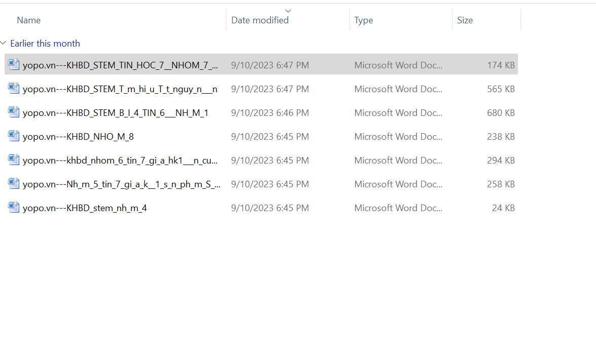The image size is (596, 364).
Task: Click Word icon of KHBD_STEM_TIN_HOC_7 file
Action: (x=14, y=65)
